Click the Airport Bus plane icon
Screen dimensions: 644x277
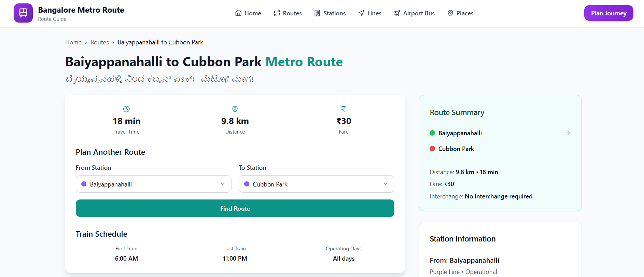pos(397,13)
